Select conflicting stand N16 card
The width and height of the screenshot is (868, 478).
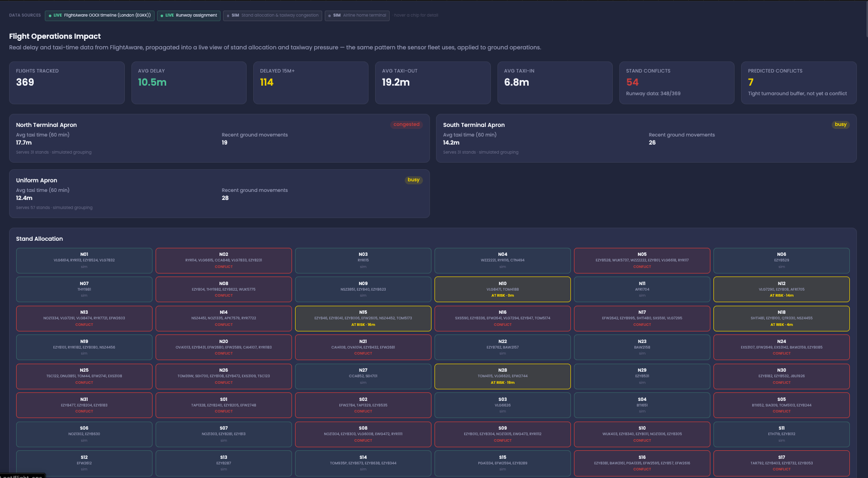tap(502, 318)
